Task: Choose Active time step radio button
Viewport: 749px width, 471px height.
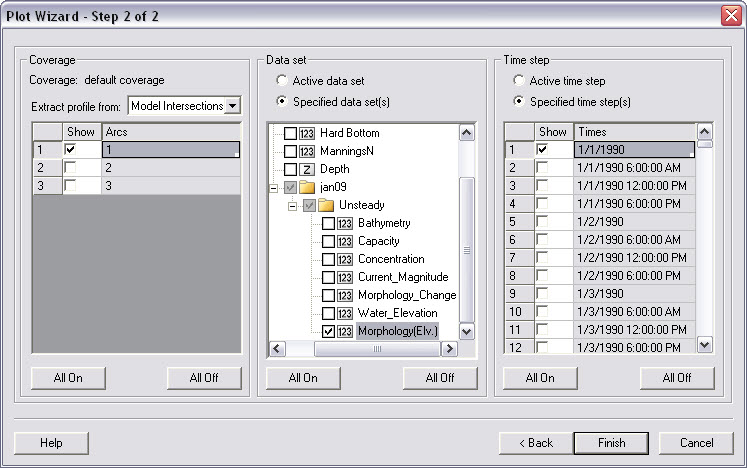Action: pyautogui.click(x=519, y=80)
